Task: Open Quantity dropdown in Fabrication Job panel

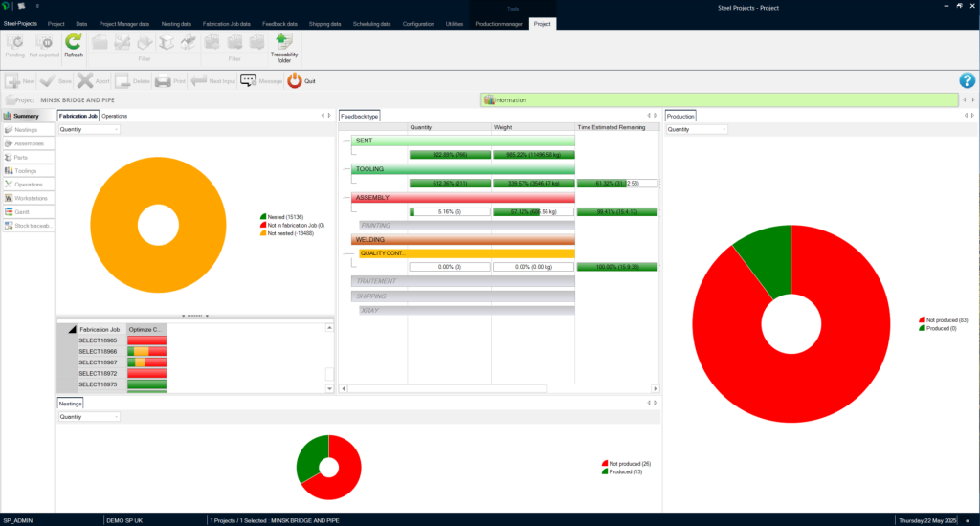Action: click(x=89, y=129)
